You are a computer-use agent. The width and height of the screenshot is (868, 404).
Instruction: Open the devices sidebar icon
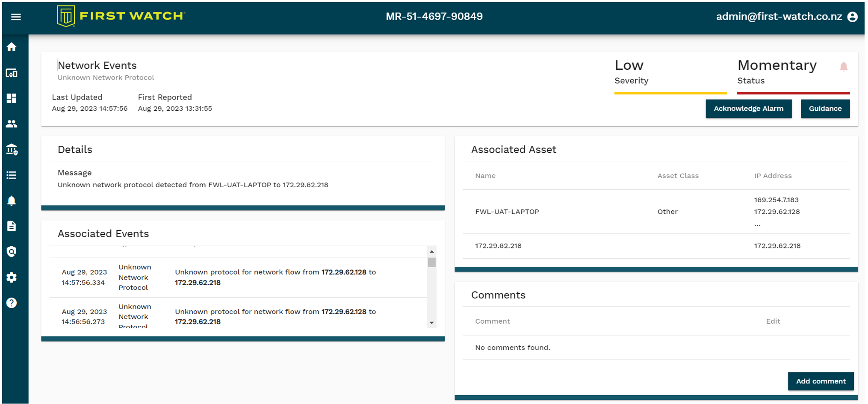(x=12, y=73)
